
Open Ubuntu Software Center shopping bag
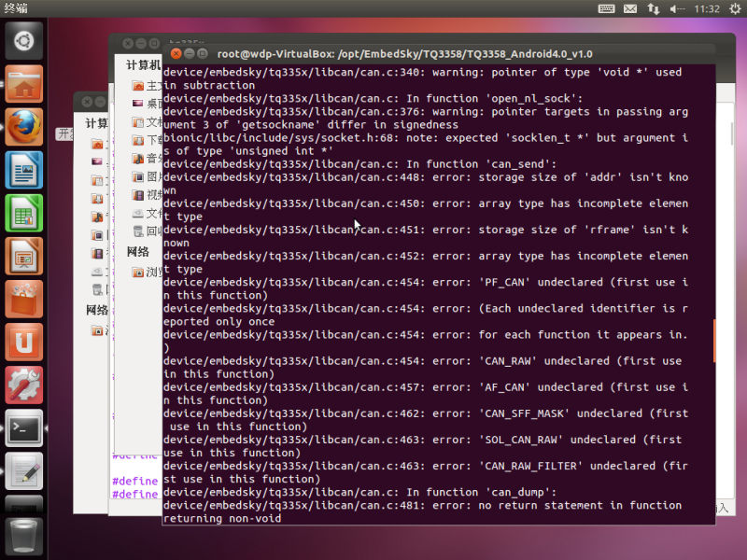pos(23,300)
